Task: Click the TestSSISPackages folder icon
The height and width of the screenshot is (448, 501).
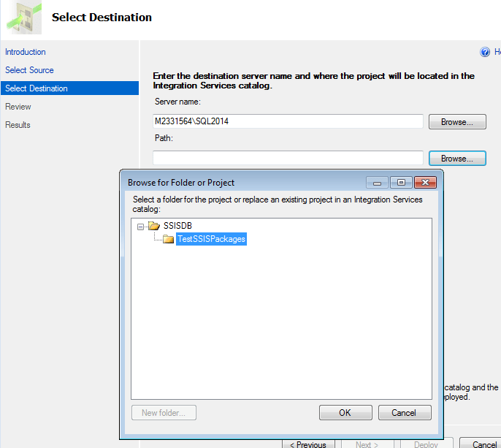Action: click(168, 239)
